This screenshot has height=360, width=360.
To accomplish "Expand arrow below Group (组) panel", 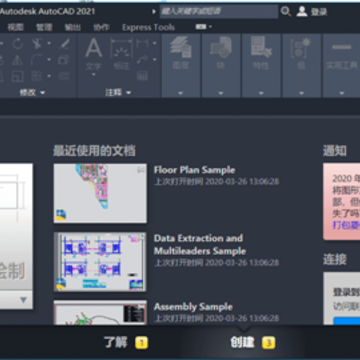I will [x=301, y=93].
